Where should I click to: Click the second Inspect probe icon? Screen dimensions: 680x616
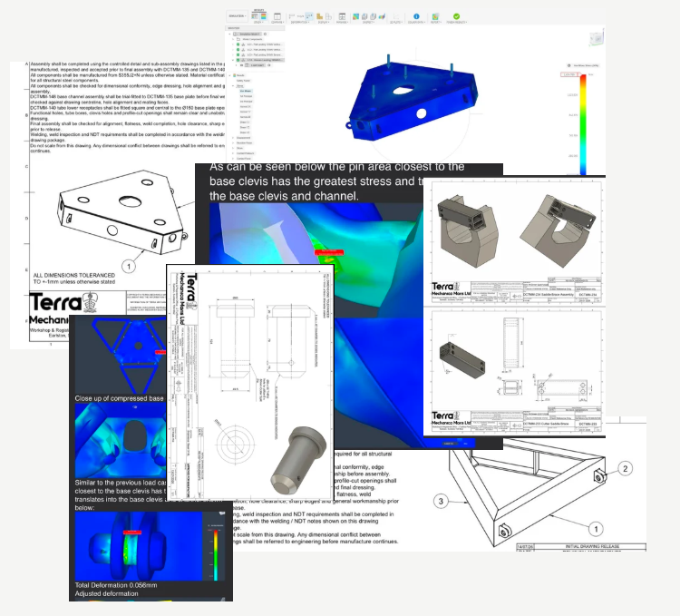coord(364,16)
